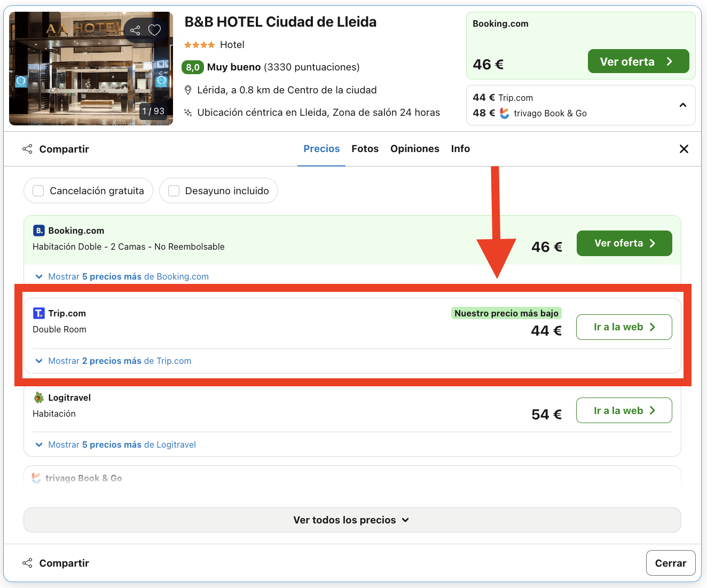Screen dimensions: 707x588
Task: Close the hotel detail panel with X
Action: (x=684, y=149)
